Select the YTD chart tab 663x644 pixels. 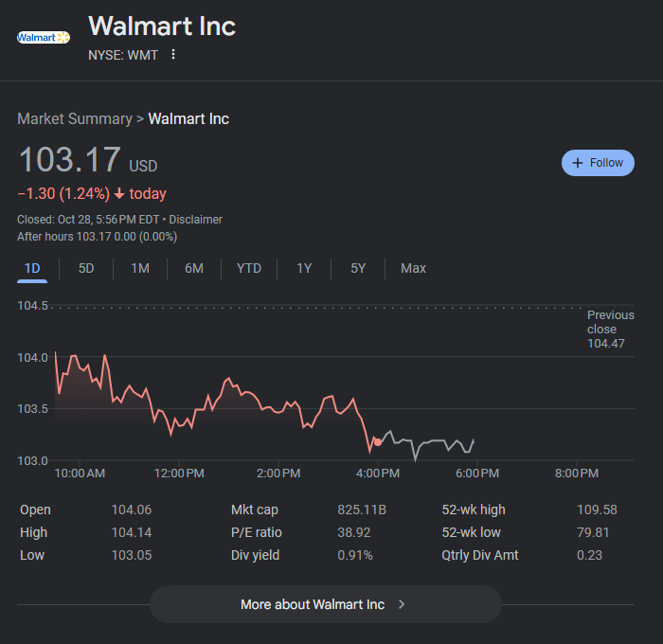click(x=248, y=268)
